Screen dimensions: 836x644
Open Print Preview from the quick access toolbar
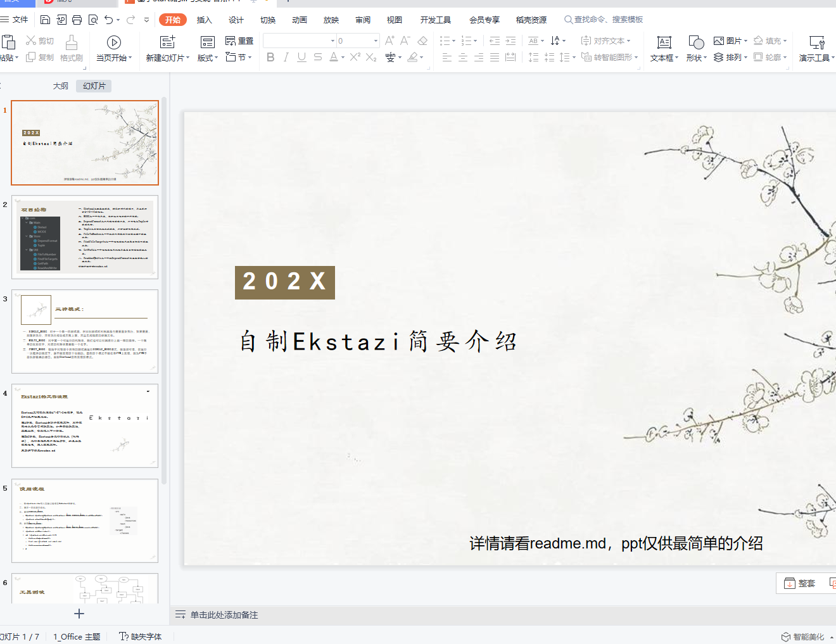point(93,20)
